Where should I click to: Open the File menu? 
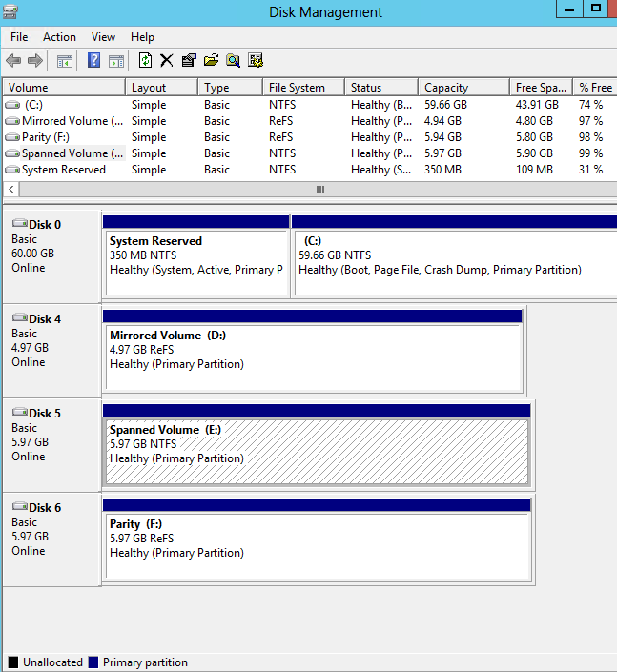point(19,37)
